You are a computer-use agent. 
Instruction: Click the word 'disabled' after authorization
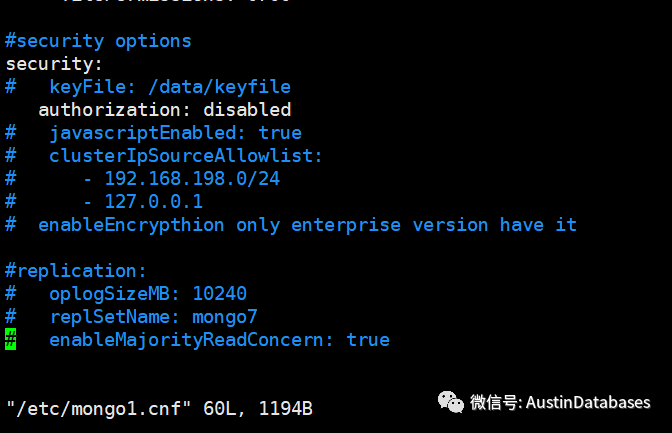247,109
